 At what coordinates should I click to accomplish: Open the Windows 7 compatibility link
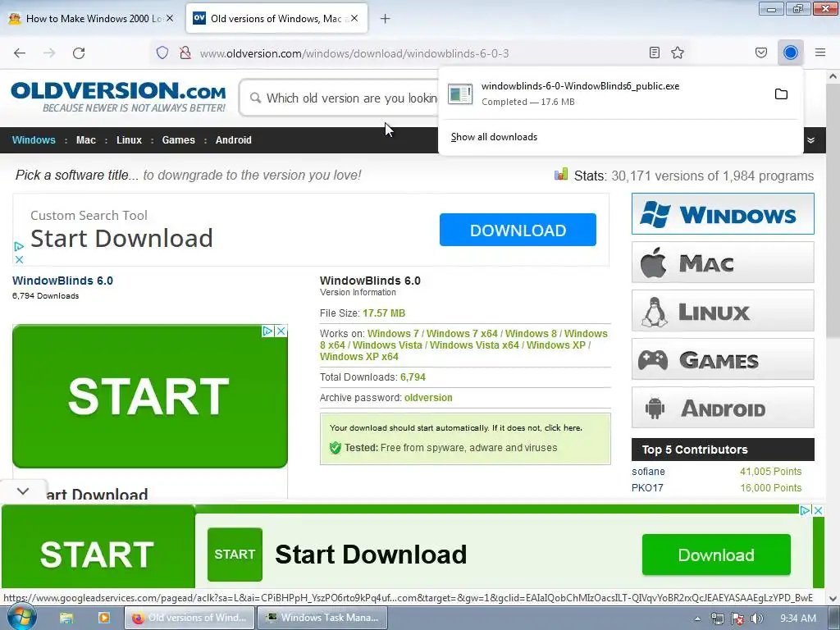click(x=393, y=334)
